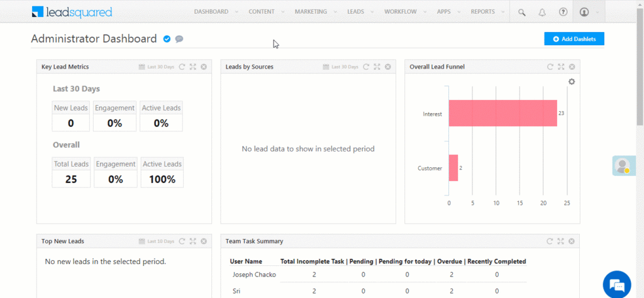This screenshot has width=644, height=298.
Task: Open the side avatar widget
Action: (622, 166)
